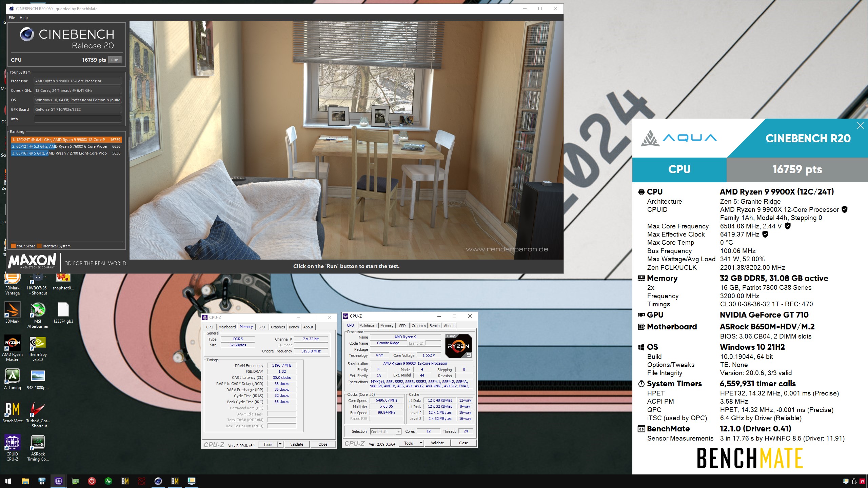Open the Help menu in Cinebench

(x=24, y=18)
